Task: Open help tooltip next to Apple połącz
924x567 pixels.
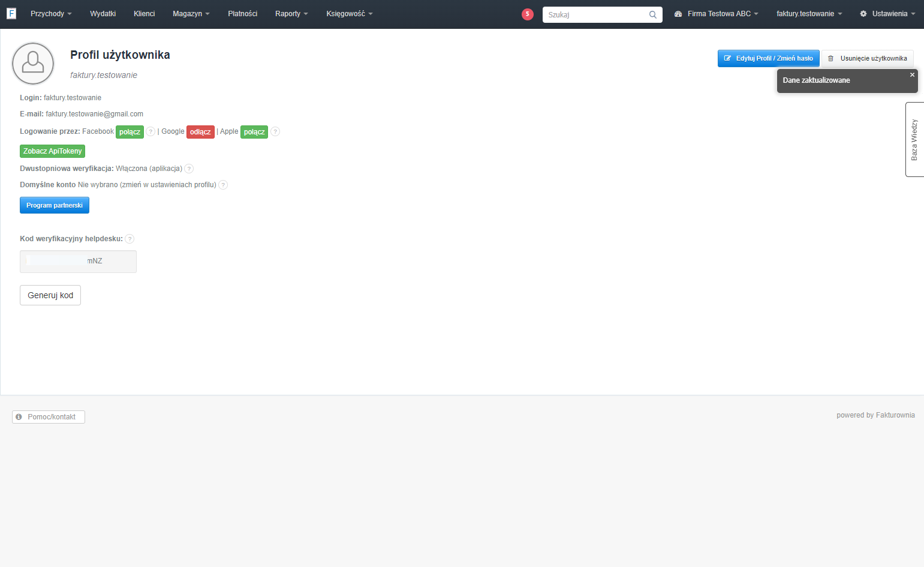Action: tap(275, 131)
